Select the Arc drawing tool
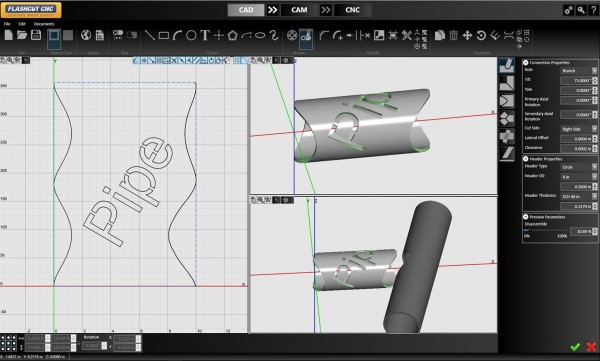Viewport: 600px width, 361px height. coord(177,36)
